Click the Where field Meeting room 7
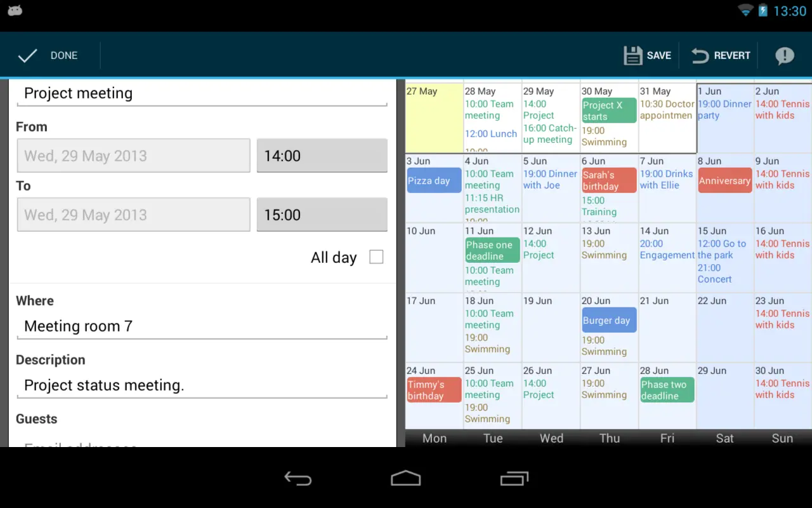Viewport: 812px width, 508px height. click(202, 326)
